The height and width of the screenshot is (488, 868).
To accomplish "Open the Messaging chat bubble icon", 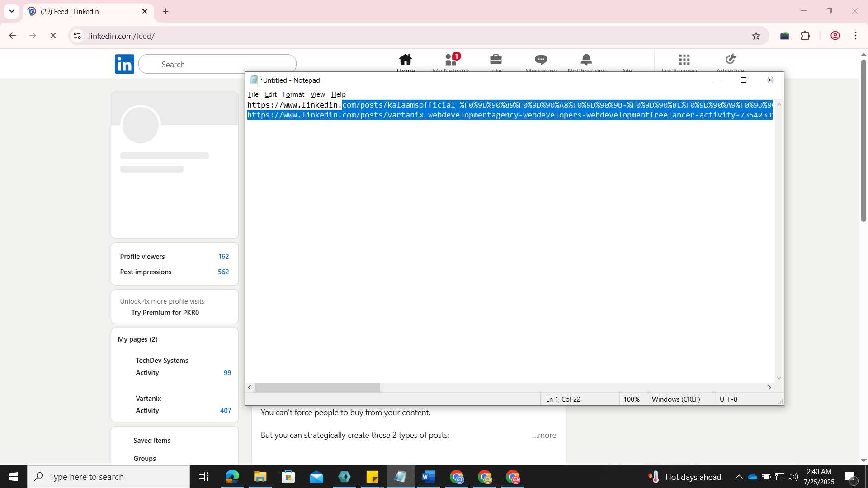I will click(x=541, y=59).
